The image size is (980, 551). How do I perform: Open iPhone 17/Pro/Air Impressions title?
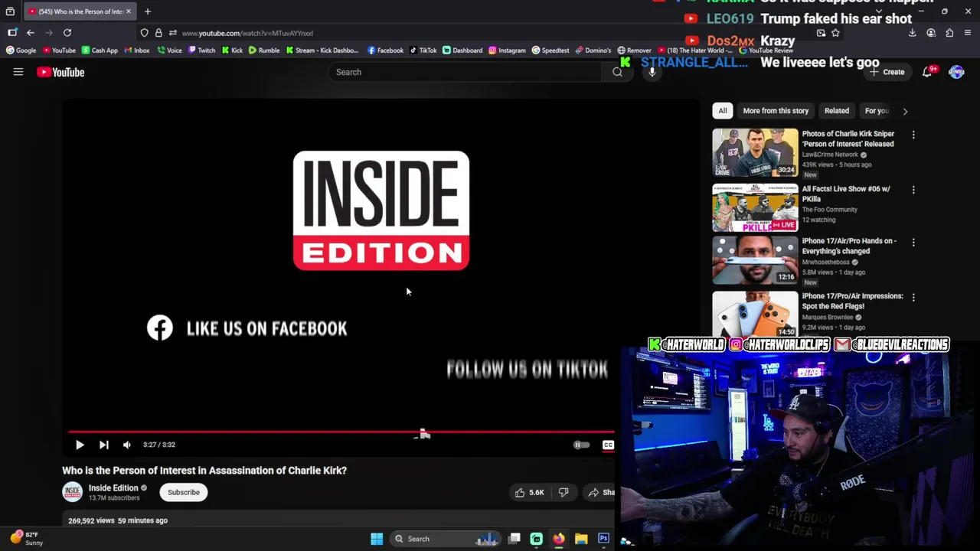click(852, 301)
